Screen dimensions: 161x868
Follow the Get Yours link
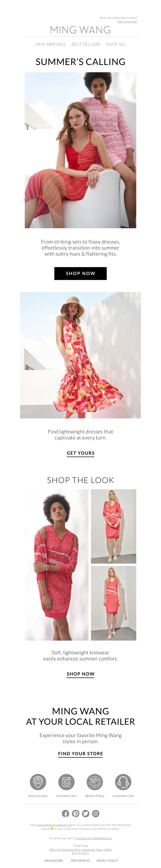pyautogui.click(x=80, y=453)
